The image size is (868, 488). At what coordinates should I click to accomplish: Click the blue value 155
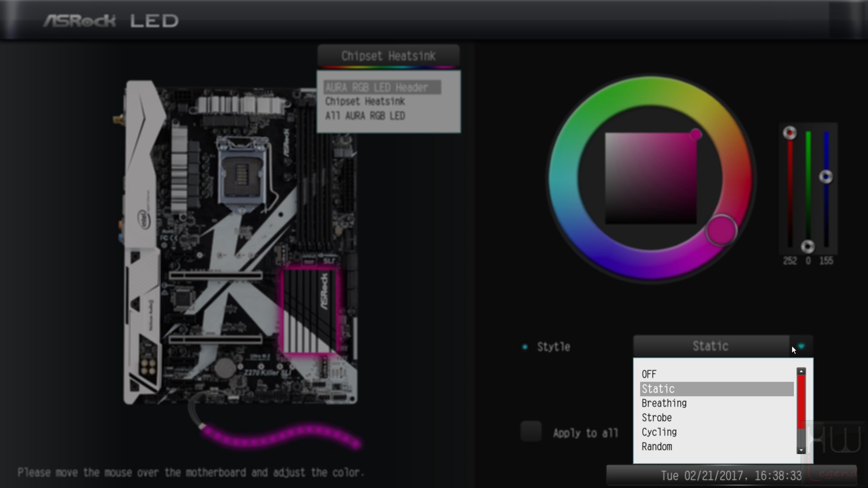(826, 261)
